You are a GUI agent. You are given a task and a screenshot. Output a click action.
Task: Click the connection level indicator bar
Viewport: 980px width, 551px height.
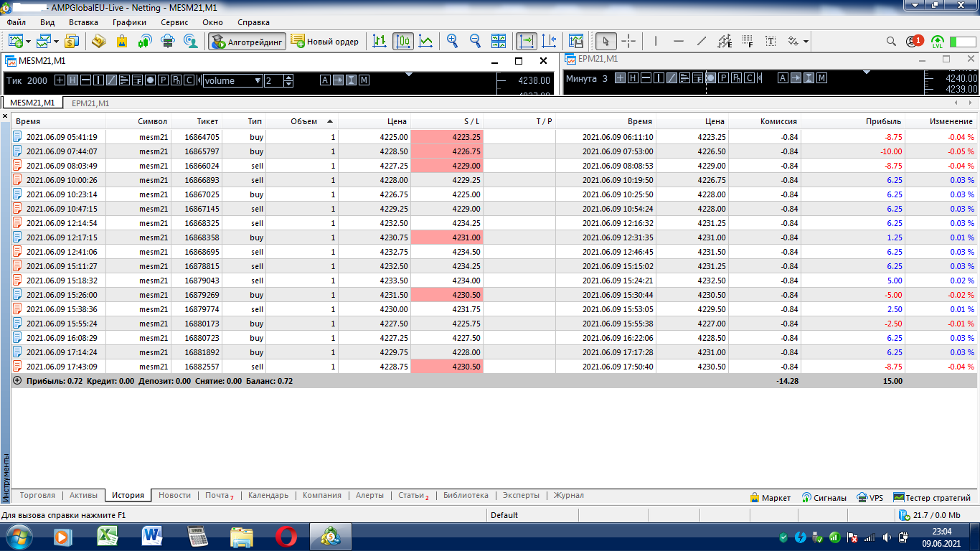[963, 42]
